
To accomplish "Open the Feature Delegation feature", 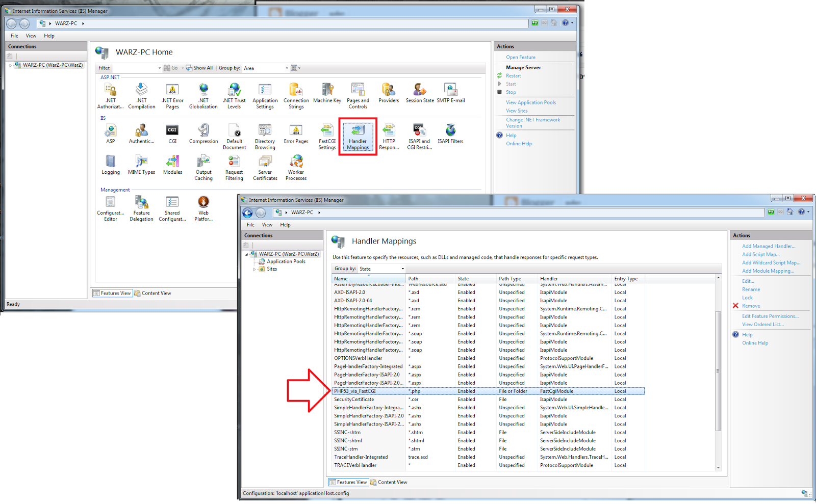I will point(142,208).
